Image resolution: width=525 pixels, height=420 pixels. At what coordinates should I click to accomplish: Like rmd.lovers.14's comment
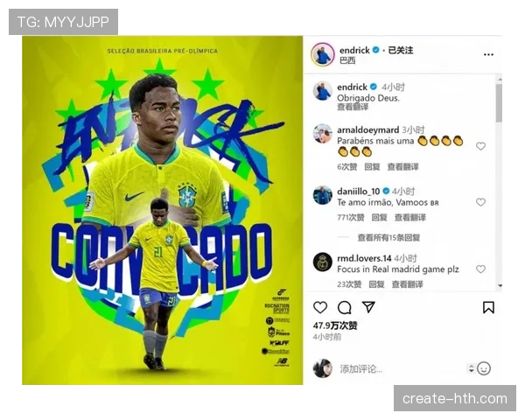click(x=480, y=269)
